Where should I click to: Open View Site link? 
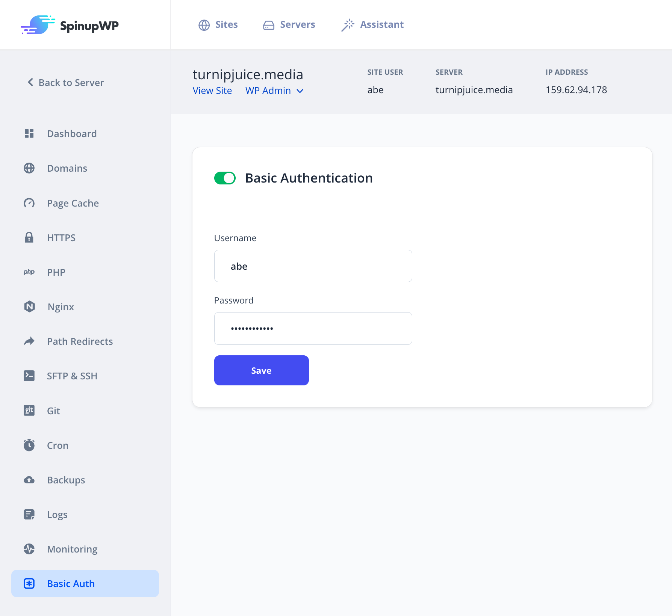click(212, 91)
